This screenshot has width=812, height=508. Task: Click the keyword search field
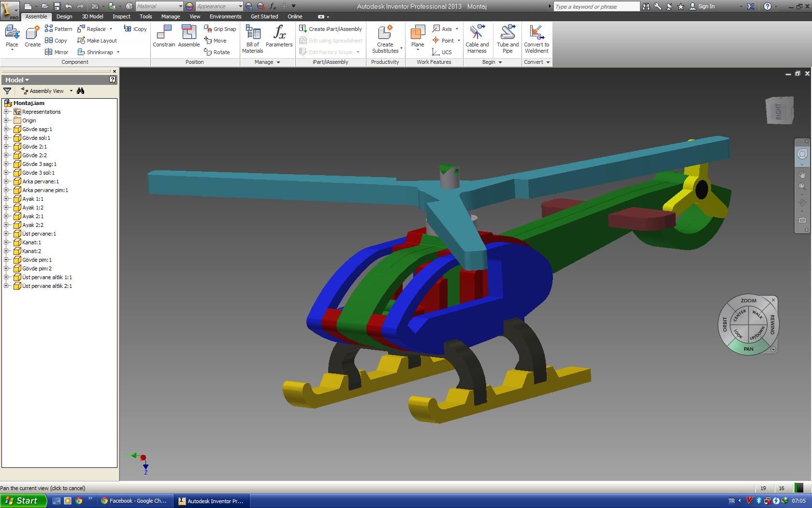click(596, 6)
